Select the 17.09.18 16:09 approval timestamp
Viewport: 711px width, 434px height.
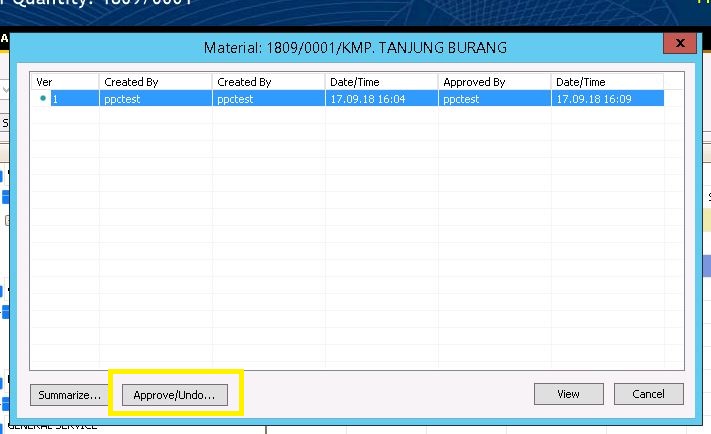(x=588, y=99)
